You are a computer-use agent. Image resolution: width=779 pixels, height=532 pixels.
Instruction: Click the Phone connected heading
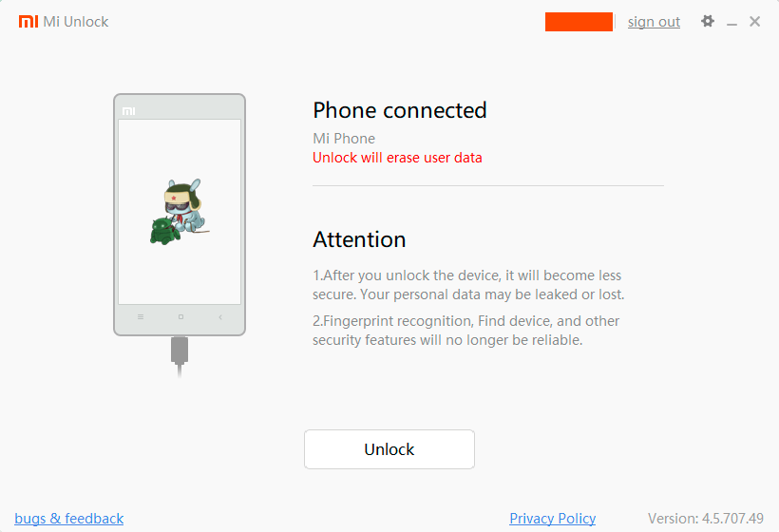tap(399, 110)
